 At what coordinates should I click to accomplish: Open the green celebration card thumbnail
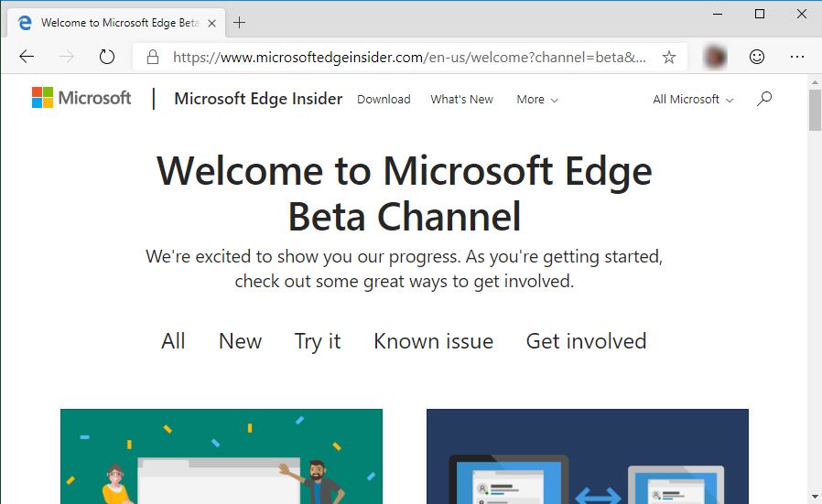click(x=222, y=456)
